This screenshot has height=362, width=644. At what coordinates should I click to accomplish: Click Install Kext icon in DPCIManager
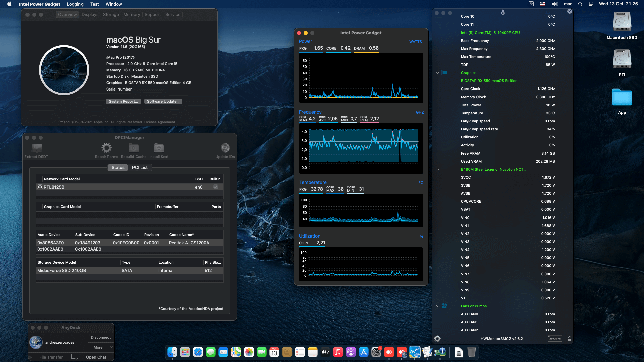coord(159,148)
